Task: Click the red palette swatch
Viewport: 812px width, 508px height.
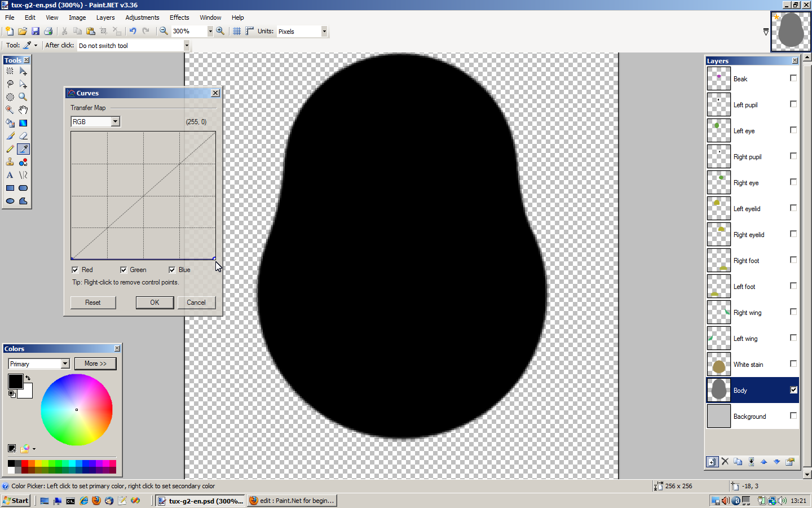Action: 24,463
